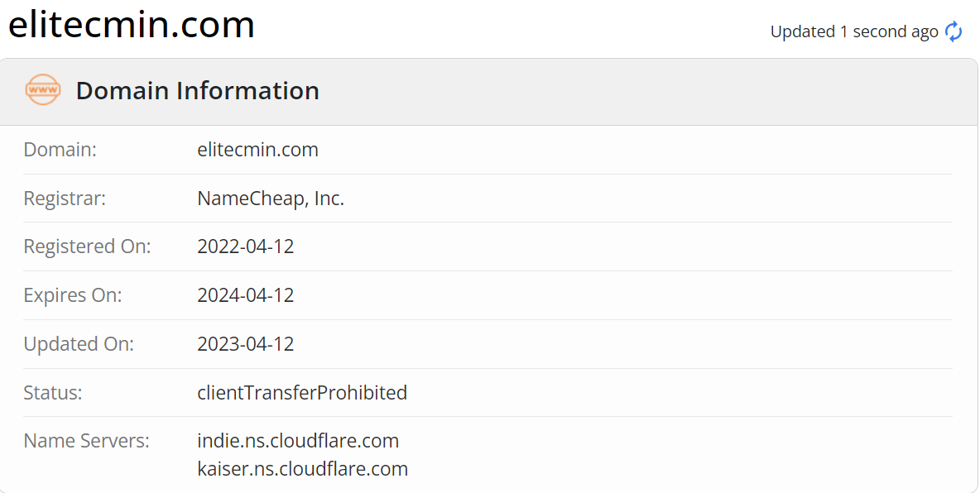
Task: Click the NameCheap, Inc. registrar value
Action: point(271,199)
